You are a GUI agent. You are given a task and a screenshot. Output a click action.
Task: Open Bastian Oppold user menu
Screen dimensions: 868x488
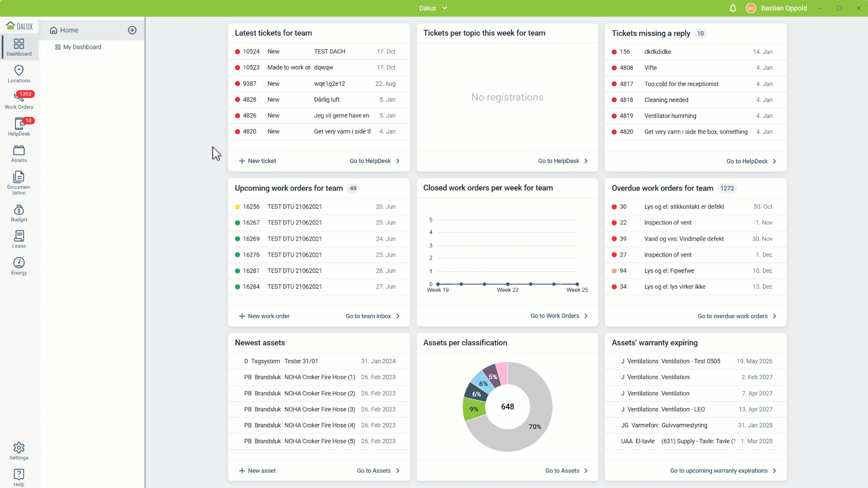click(783, 8)
